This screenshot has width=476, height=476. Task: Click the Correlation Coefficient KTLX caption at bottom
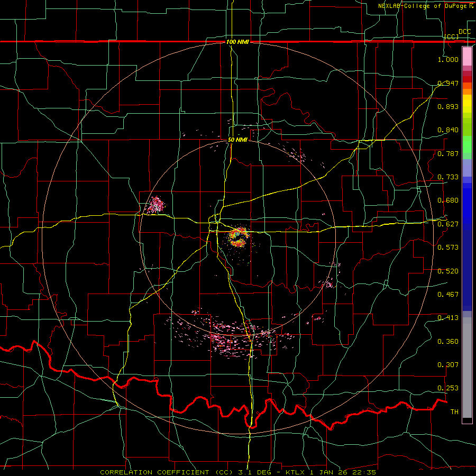coord(238,472)
